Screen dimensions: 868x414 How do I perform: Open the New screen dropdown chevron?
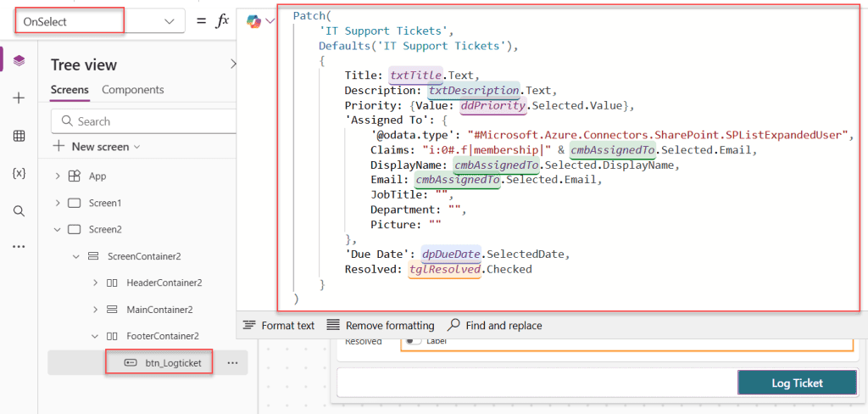[136, 148]
